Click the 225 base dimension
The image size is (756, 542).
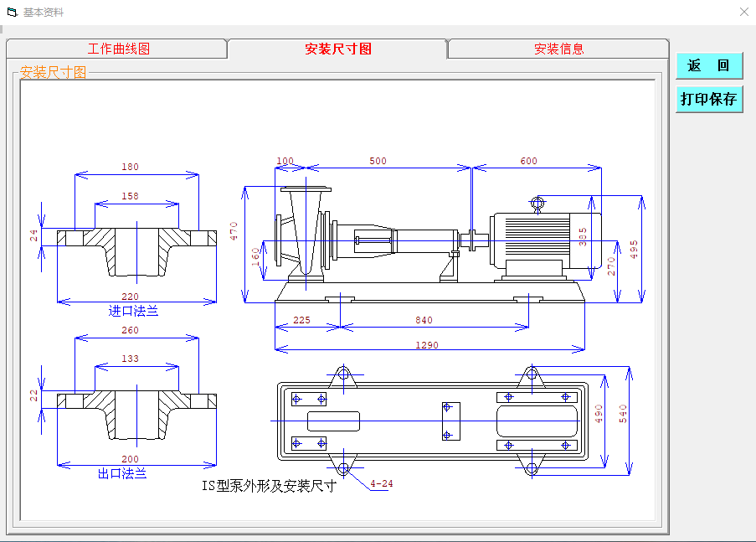(301, 320)
